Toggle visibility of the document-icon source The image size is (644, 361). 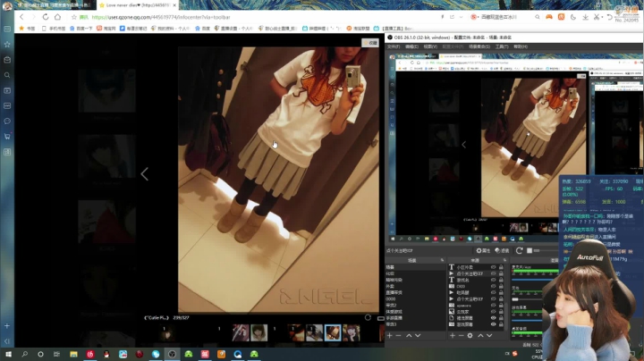[x=493, y=318]
